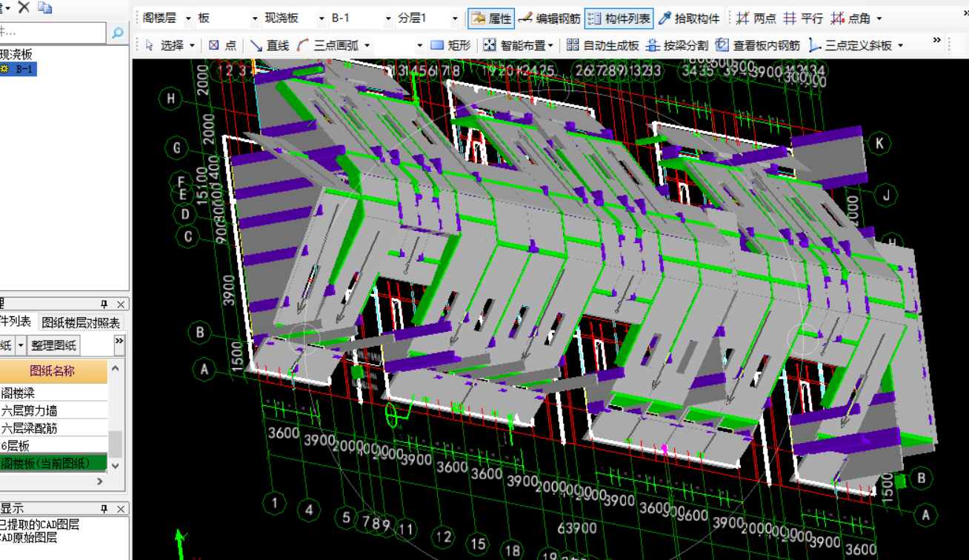969x560 pixels.
Task: Expand the arrow next to 点角
Action: point(879,19)
